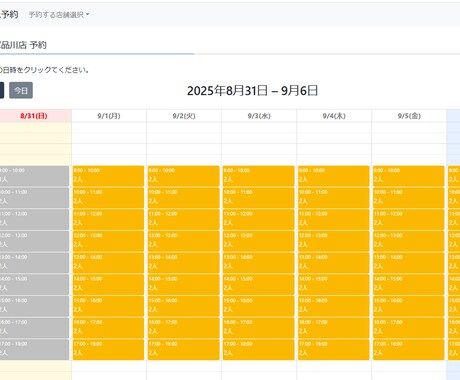This screenshot has height=380, width=460.
Task: Choose 9/2(火) 14:00-15:00 time slot
Action: (184, 284)
